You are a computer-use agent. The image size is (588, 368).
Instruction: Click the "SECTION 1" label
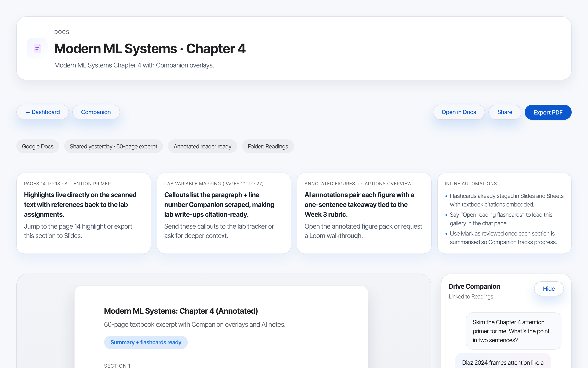tap(117, 365)
